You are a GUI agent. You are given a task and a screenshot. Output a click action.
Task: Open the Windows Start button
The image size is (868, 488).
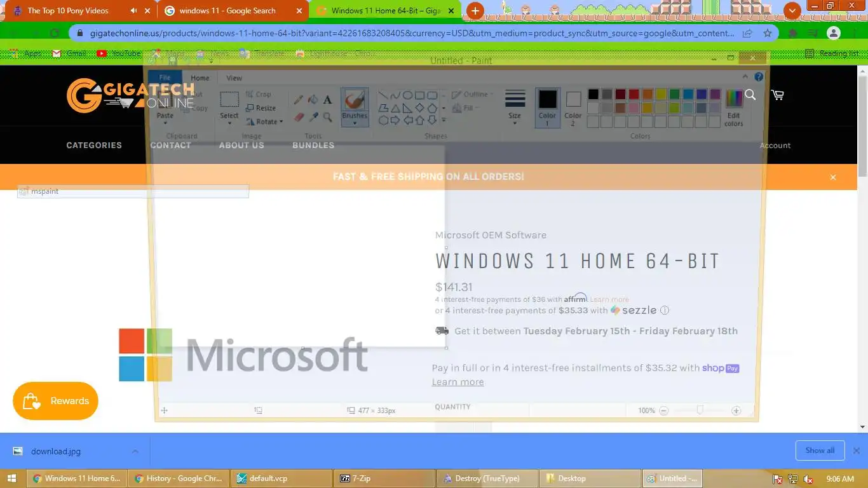click(12, 478)
